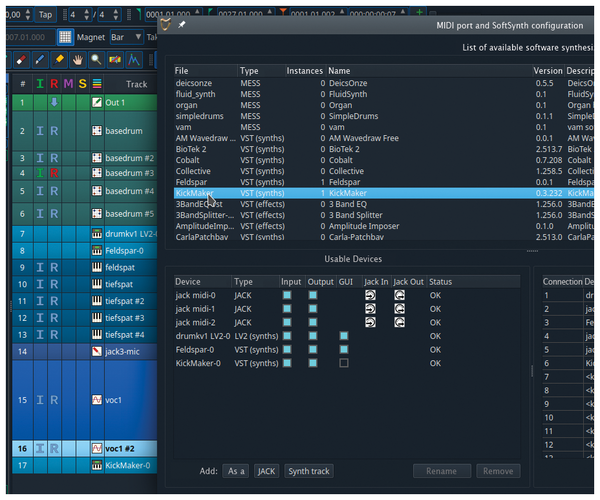Select the KickMaker row in synth list
The height and width of the screenshot is (500, 600).
pos(384,193)
